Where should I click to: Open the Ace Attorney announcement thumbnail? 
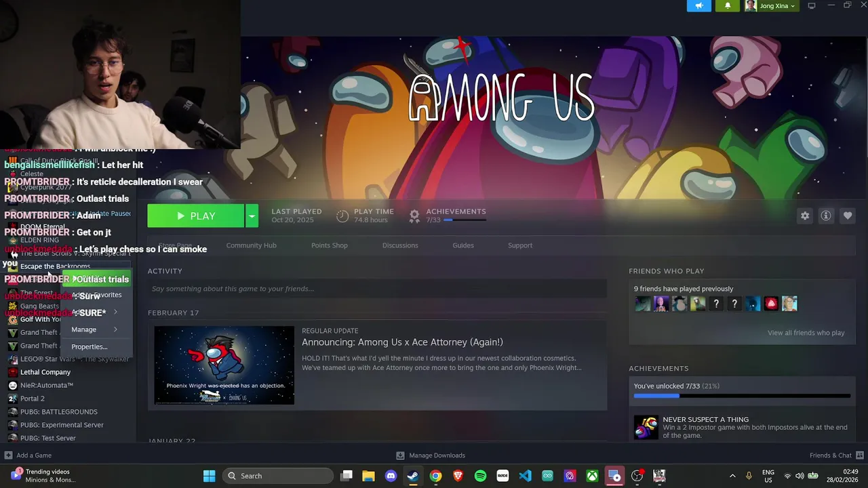(x=224, y=365)
